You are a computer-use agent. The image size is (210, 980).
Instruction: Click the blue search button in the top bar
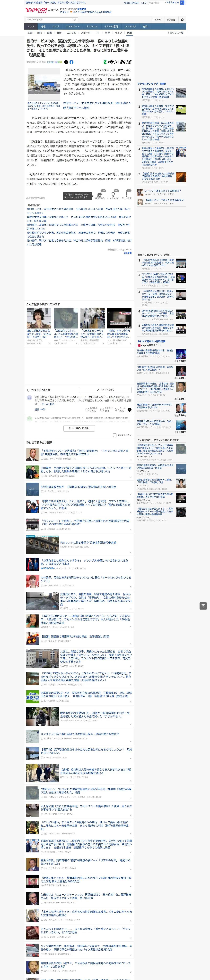(182, 3)
